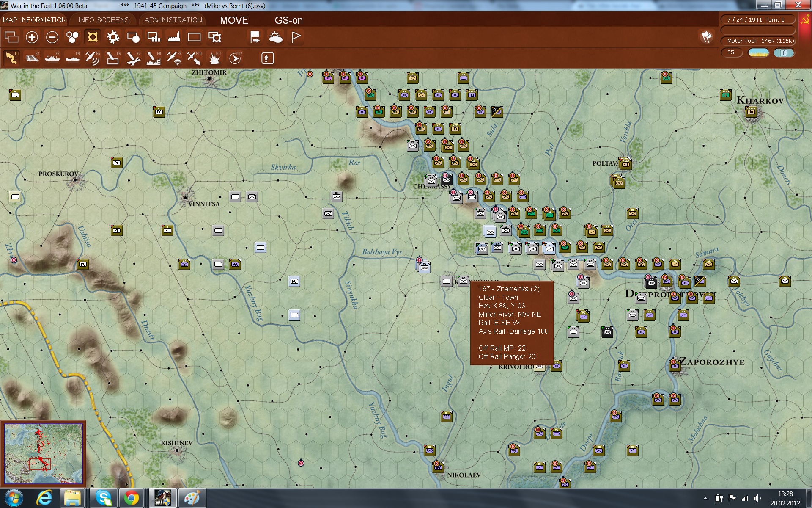Select the F1 move mode icon
The width and height of the screenshot is (812, 508).
11,58
